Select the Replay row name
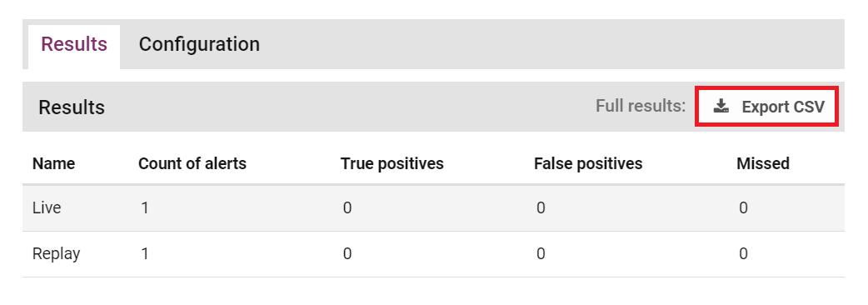This screenshot has width=868, height=305. coord(56,254)
